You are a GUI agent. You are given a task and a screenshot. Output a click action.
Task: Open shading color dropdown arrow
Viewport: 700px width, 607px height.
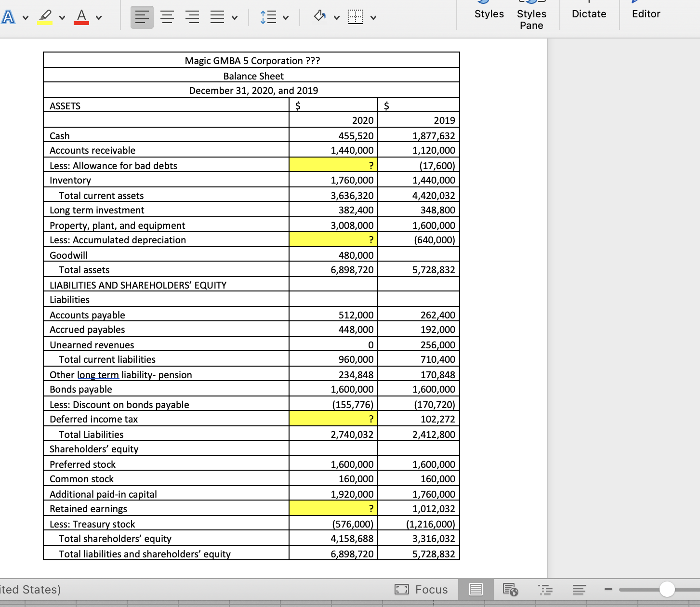coord(337,18)
